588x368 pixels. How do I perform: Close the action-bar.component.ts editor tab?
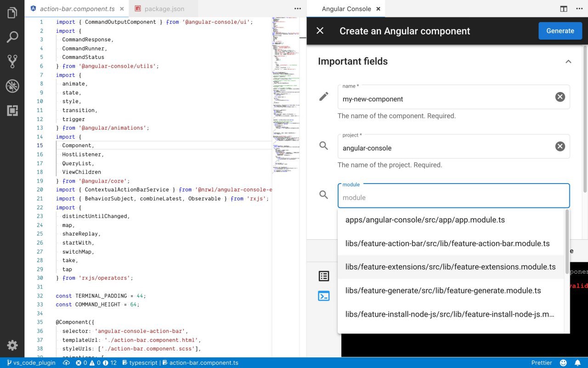tap(122, 9)
